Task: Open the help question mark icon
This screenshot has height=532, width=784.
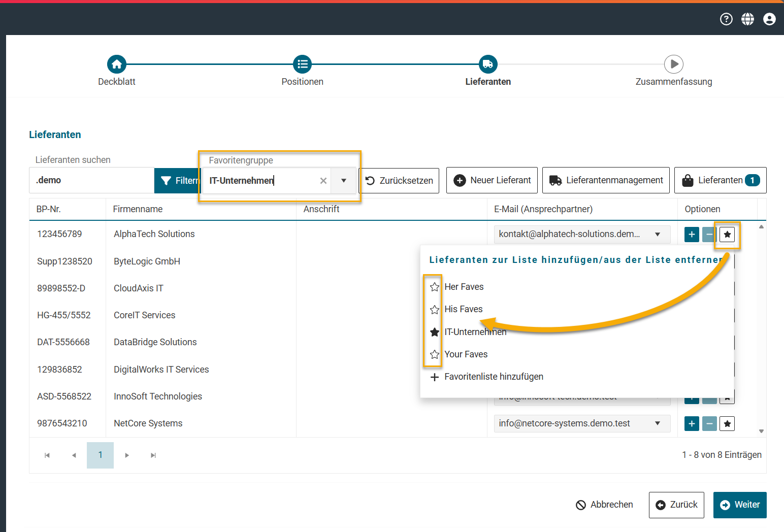Action: point(726,19)
